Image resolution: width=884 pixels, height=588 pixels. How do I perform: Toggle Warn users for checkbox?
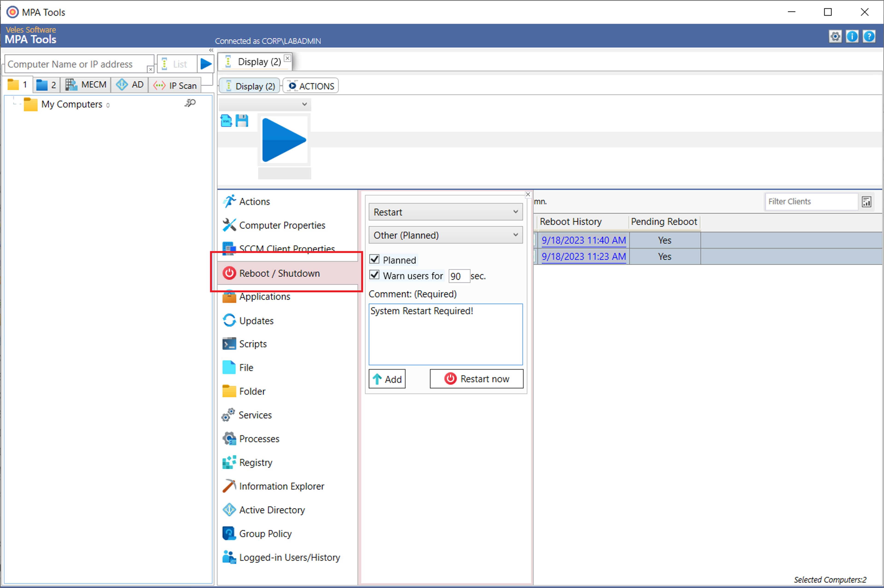pyautogui.click(x=374, y=275)
